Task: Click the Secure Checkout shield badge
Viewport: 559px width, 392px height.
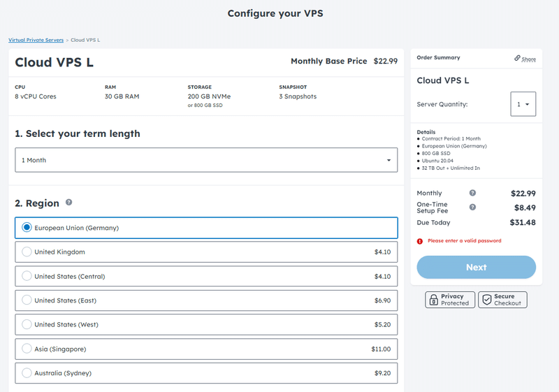Action: point(502,300)
